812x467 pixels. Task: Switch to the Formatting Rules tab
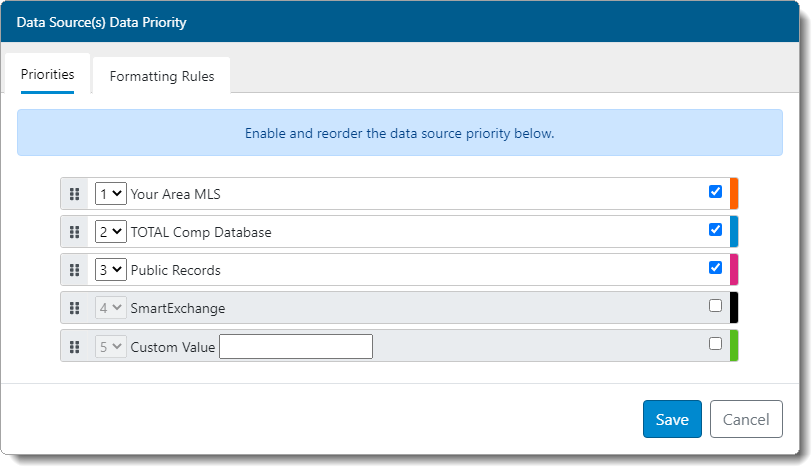click(x=162, y=76)
